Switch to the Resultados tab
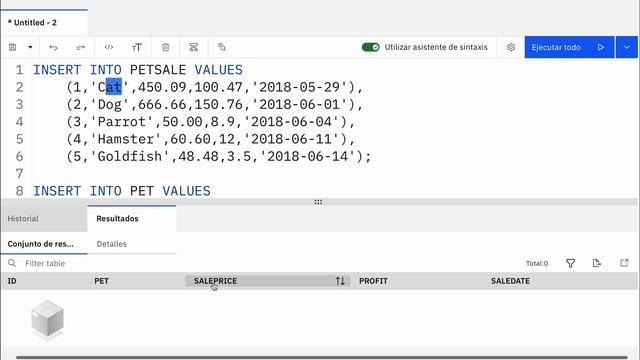The image size is (640, 360). [131, 219]
